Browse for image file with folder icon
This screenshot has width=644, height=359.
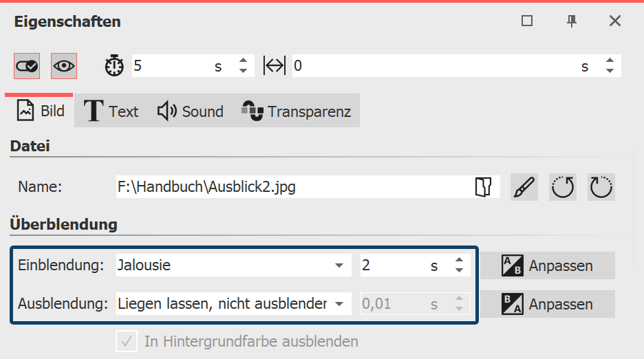[483, 186]
